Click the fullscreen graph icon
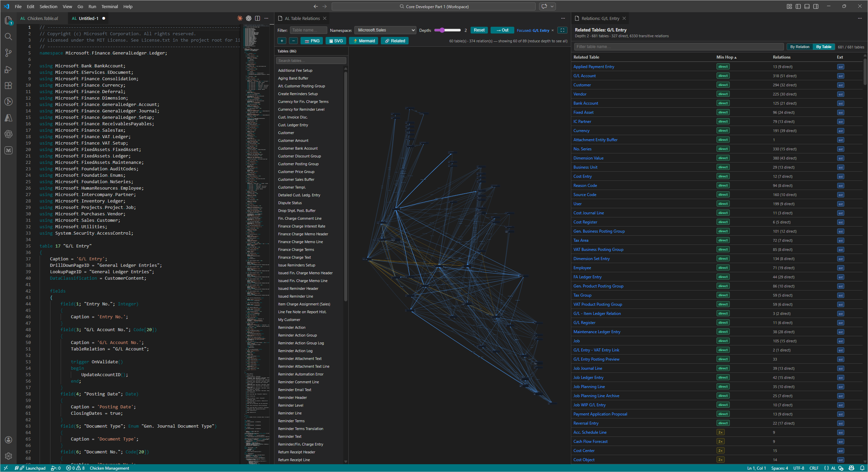The image size is (868, 472). 562,30
